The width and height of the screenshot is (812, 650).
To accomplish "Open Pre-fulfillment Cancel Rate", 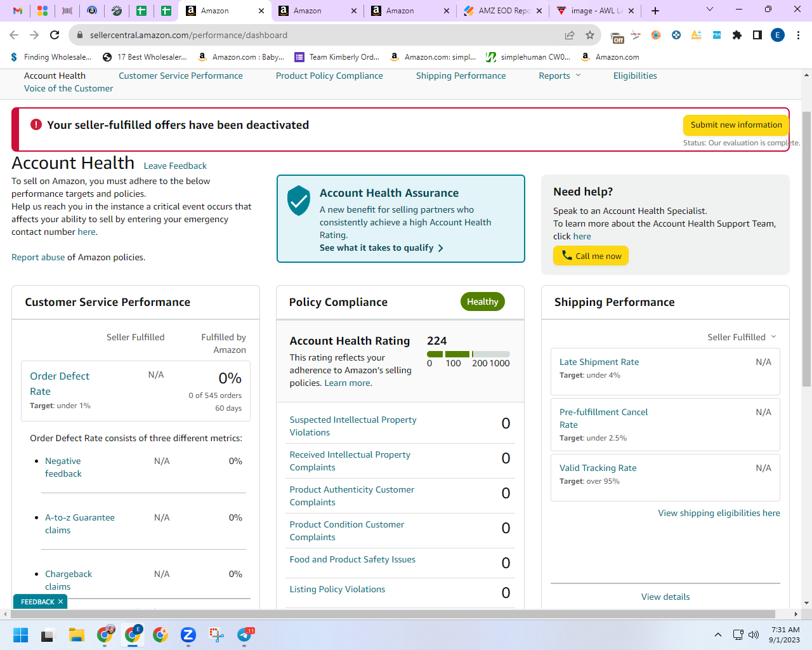I will [x=603, y=418].
